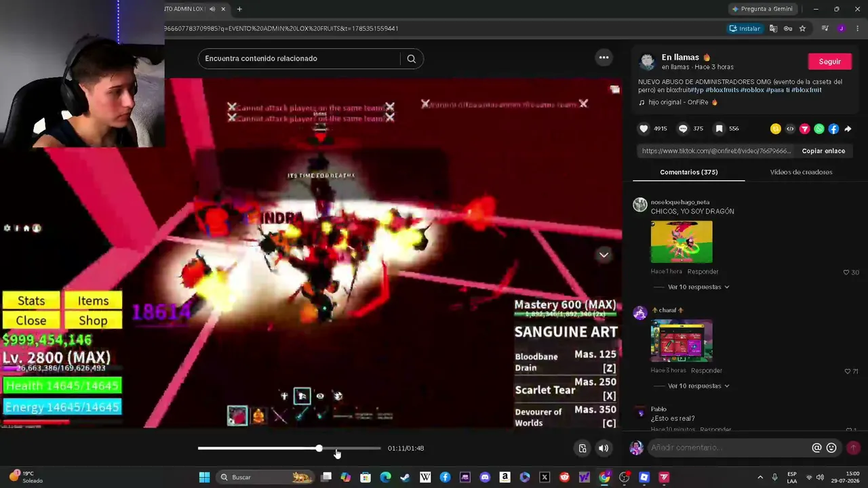Open more share options arrow
This screenshot has height=488, width=868.
click(848, 129)
